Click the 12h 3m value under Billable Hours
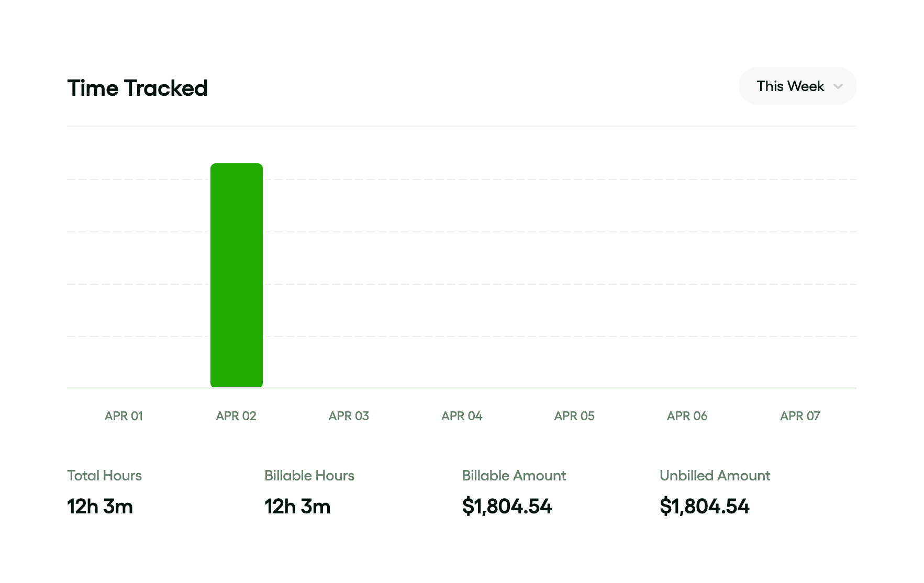This screenshot has width=924, height=583. point(297,506)
